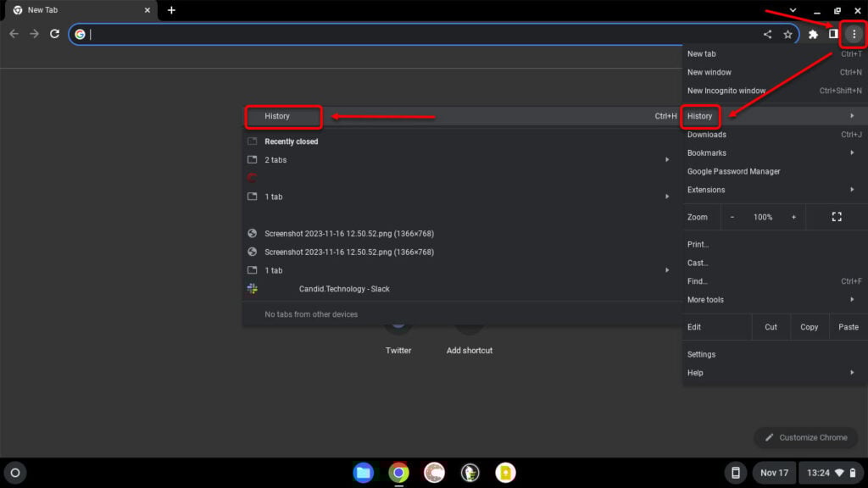
Task: Open a new tab with plus button
Action: (171, 10)
